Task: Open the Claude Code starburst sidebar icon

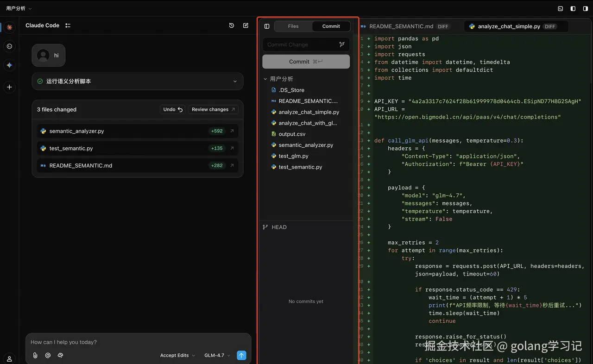Action: [x=9, y=27]
